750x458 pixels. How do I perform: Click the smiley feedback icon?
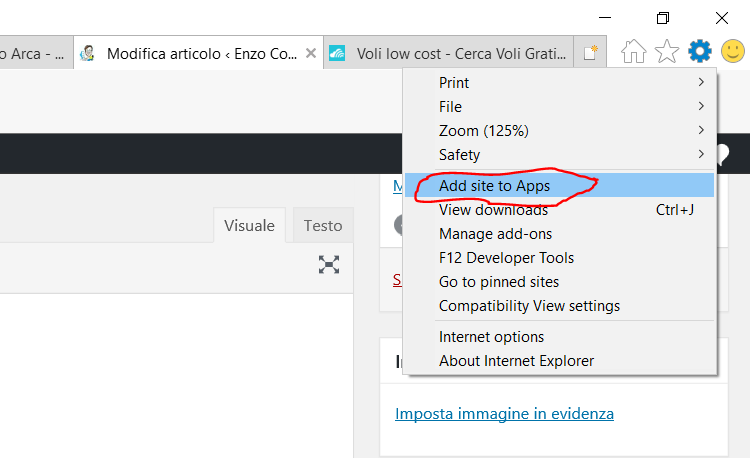tap(732, 52)
